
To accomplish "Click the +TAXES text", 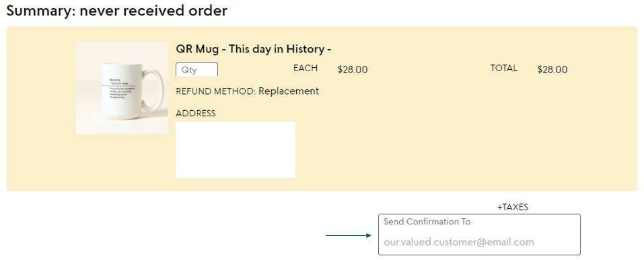I will tap(513, 207).
